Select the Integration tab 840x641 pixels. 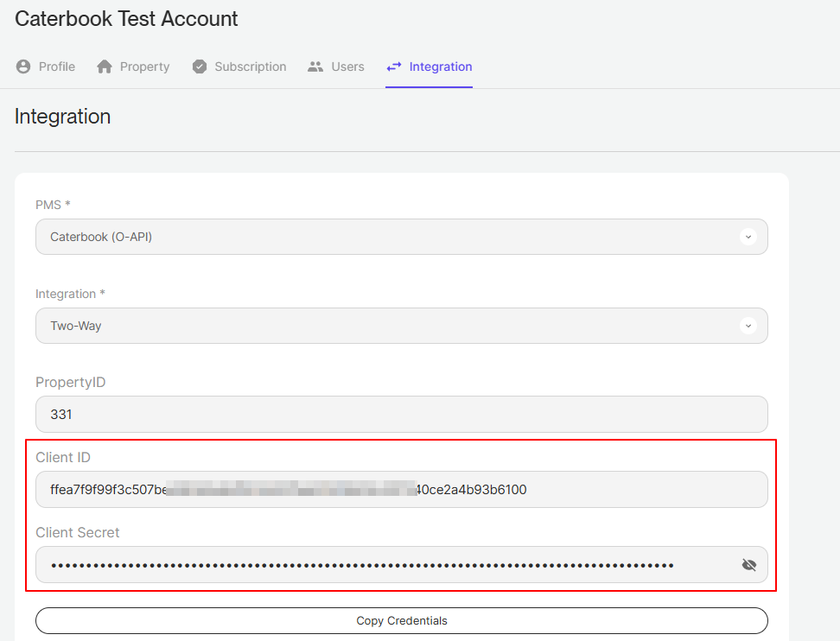pyautogui.click(x=430, y=67)
